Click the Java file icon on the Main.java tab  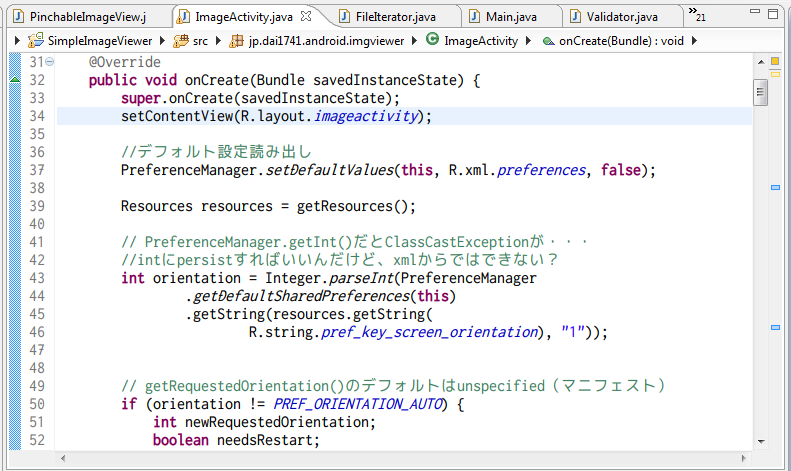pos(475,17)
